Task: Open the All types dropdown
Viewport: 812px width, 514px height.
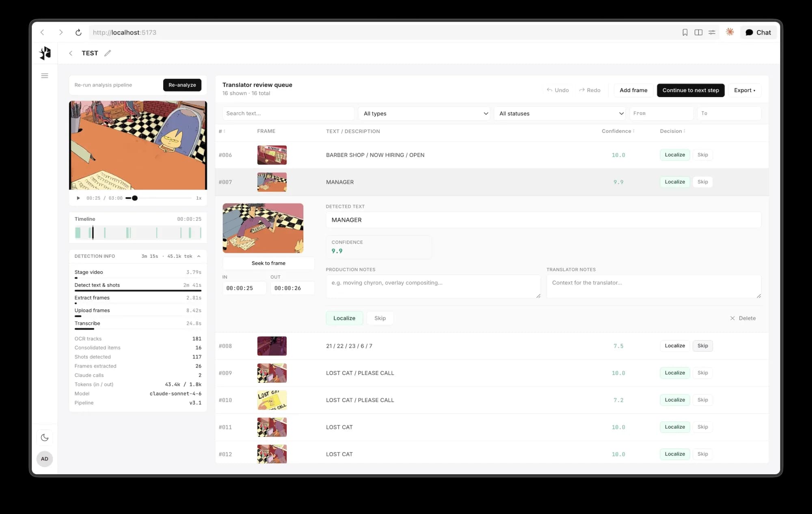Action: point(424,114)
